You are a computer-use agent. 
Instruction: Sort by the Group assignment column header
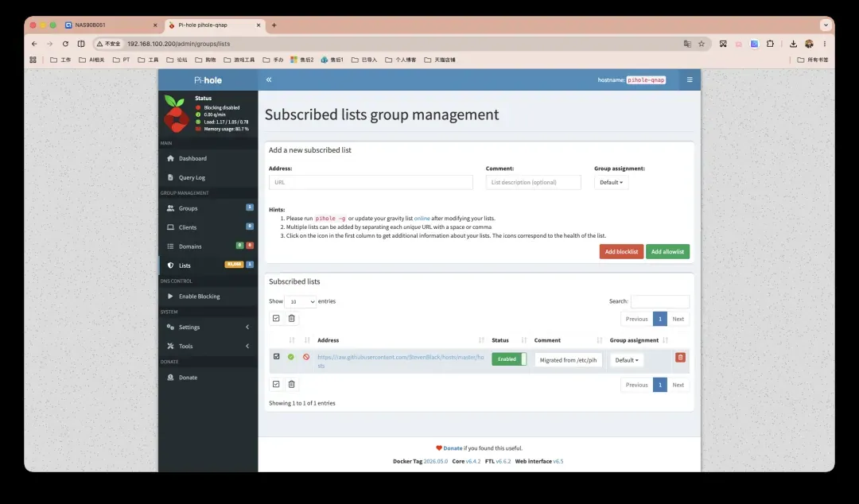pos(638,340)
